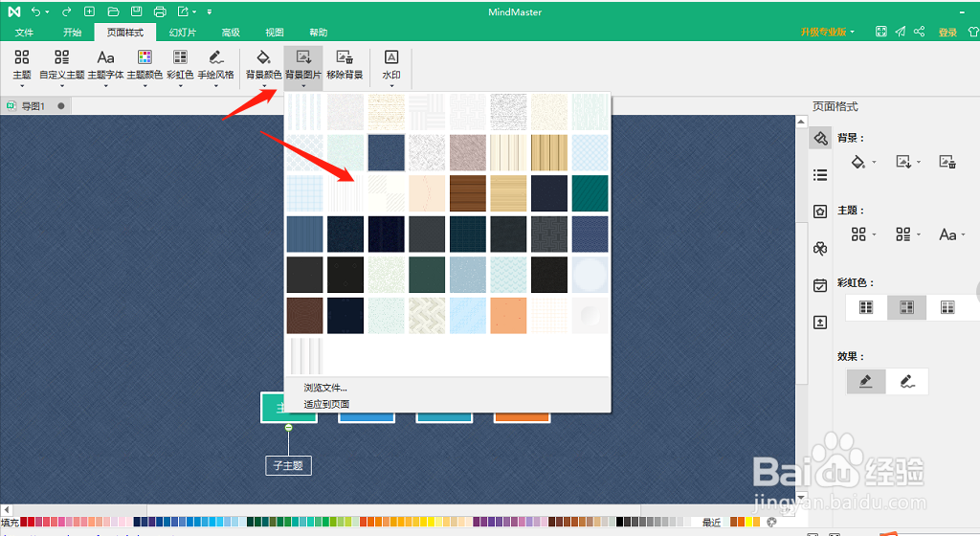Open the clipart clover sidebar icon
Viewport: 980px width, 536px height.
[820, 248]
